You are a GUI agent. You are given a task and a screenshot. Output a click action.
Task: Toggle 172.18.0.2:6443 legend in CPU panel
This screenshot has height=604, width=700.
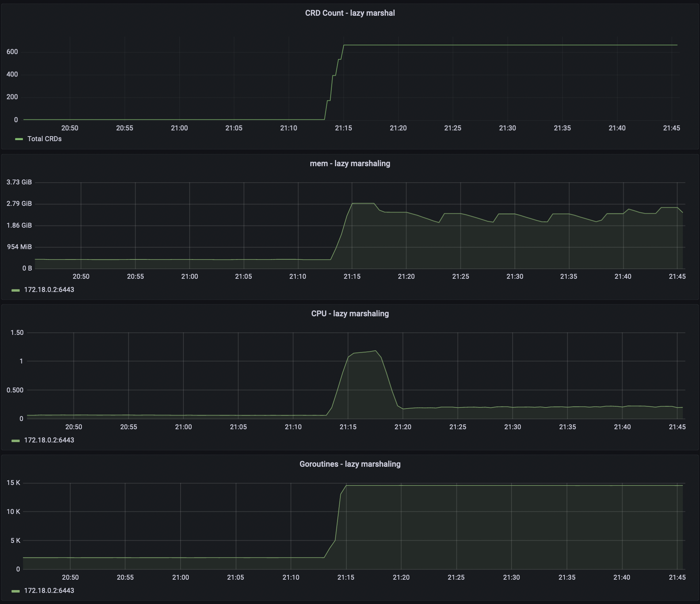click(x=49, y=440)
